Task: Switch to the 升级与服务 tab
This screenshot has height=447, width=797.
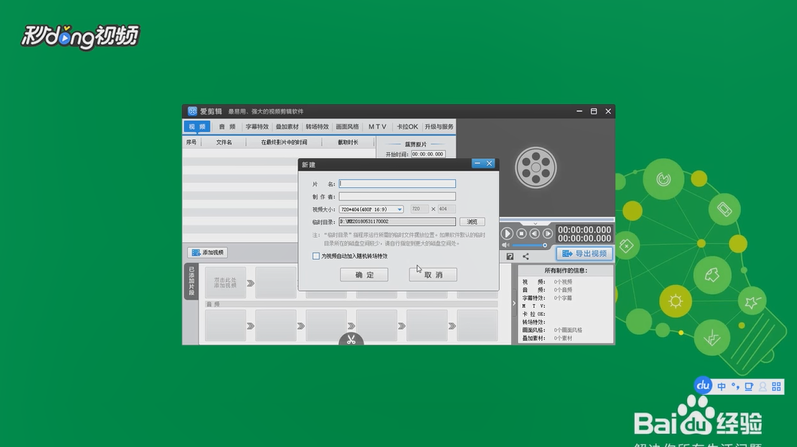Action: 439,127
